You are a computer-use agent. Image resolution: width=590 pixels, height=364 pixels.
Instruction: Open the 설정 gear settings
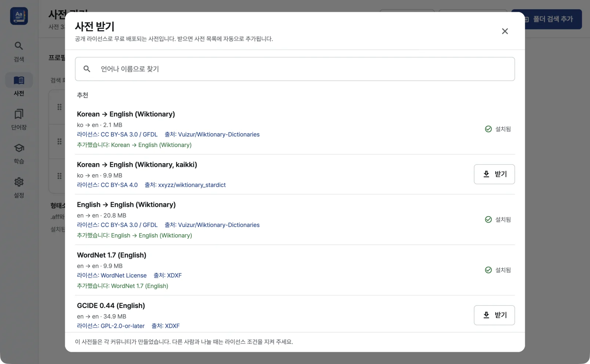coord(19,187)
